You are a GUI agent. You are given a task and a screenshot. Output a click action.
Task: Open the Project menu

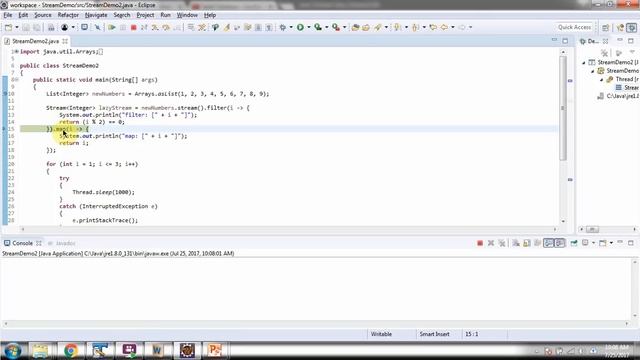[145, 15]
